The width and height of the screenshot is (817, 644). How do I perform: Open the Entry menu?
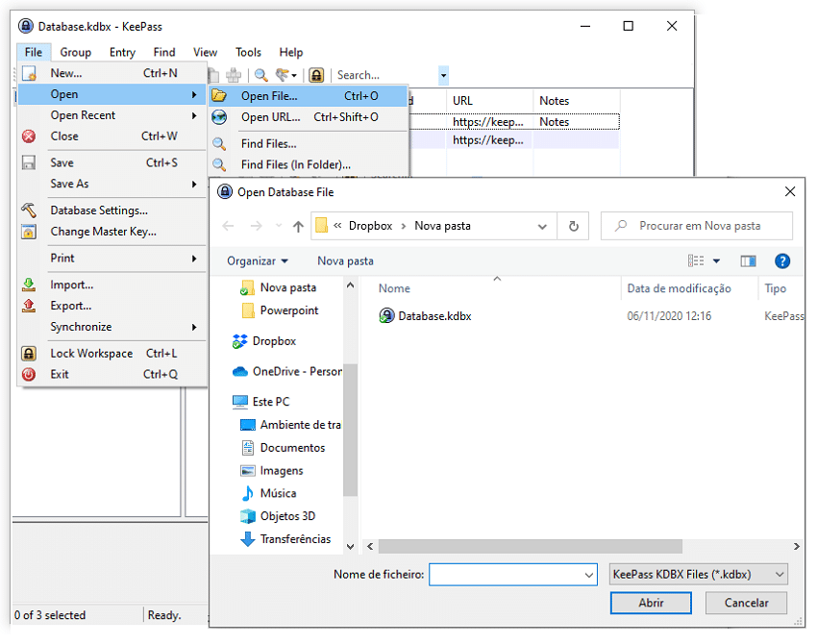click(122, 53)
